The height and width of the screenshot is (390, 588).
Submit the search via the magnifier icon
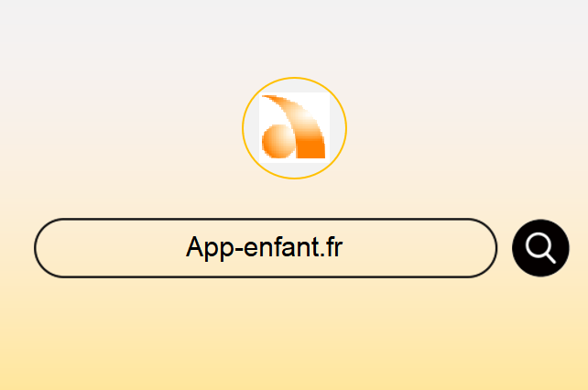click(540, 248)
